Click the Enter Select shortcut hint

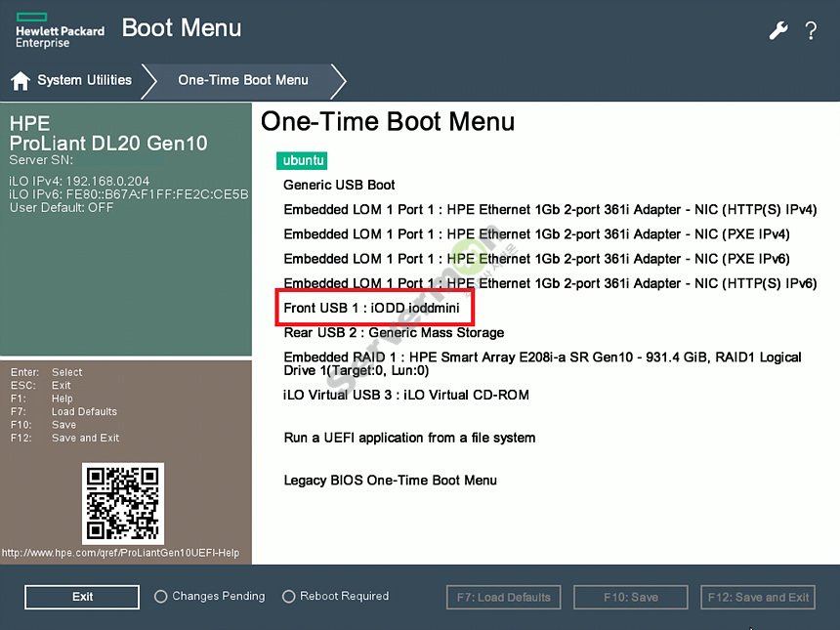pos(47,372)
